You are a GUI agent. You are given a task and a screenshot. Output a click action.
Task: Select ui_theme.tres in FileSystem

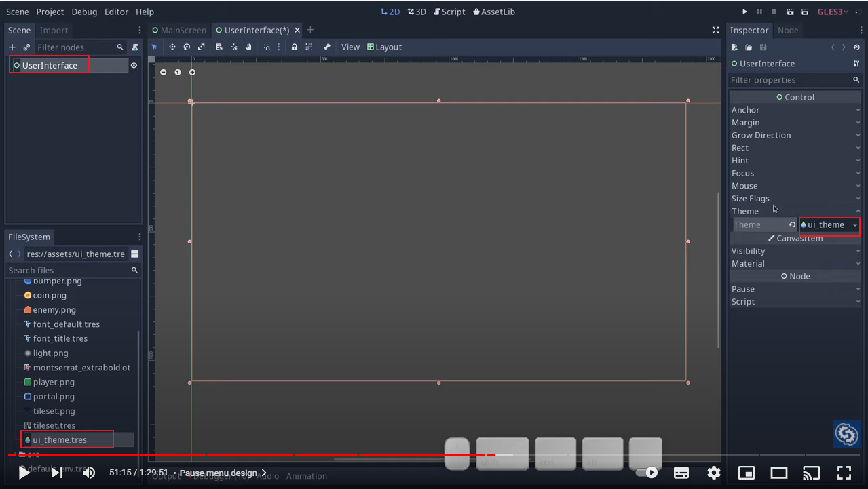tap(60, 439)
